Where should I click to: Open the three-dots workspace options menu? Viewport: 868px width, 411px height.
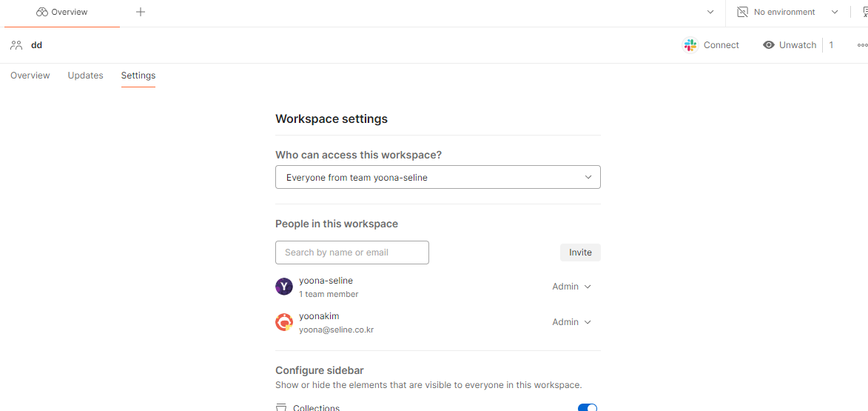point(863,45)
